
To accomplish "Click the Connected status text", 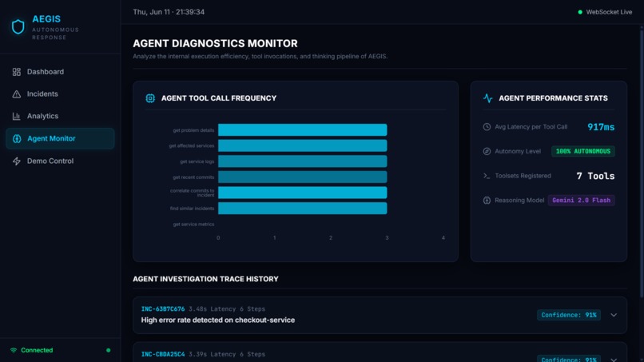I will (x=37, y=350).
